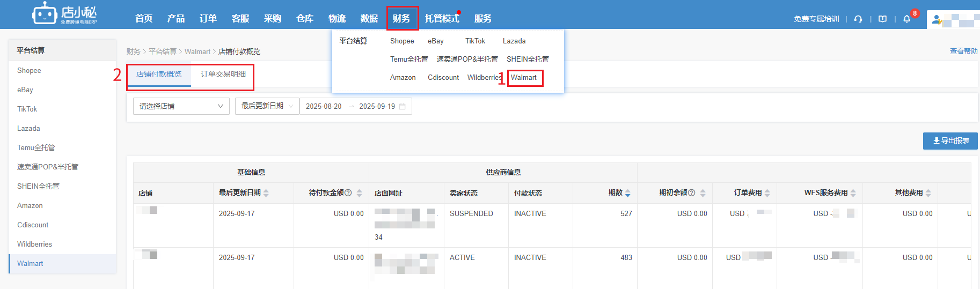Select Walmart in the 财务 dropdown menu
980x289 pixels.
524,77
